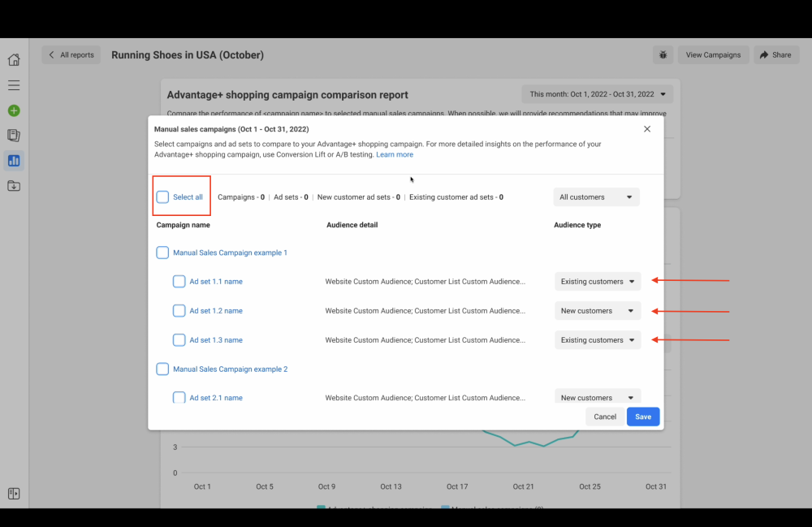
Task: Open the export download folder icon
Action: coord(14,186)
